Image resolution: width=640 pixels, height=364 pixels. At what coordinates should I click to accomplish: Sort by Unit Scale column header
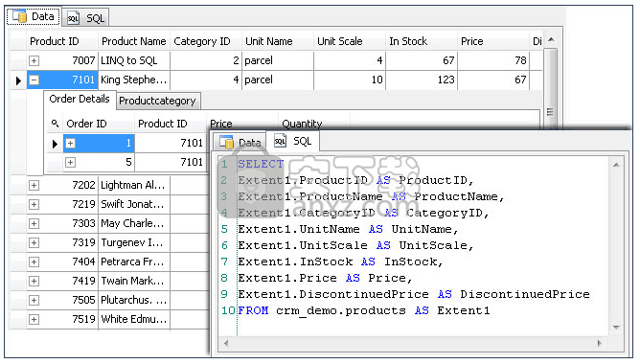click(350, 41)
